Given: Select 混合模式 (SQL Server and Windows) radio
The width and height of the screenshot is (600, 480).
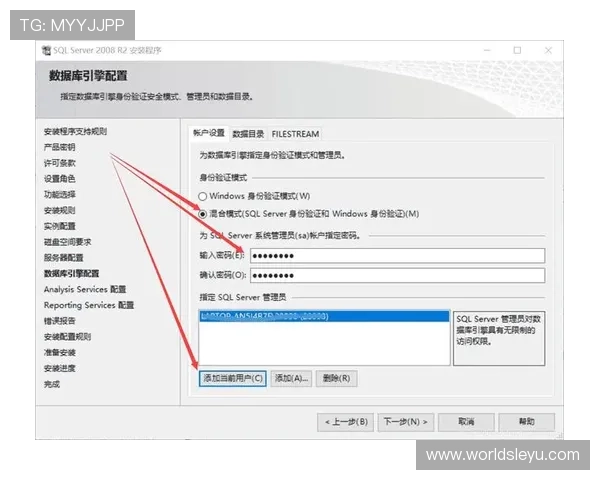Looking at the screenshot, I should pyautogui.click(x=203, y=214).
